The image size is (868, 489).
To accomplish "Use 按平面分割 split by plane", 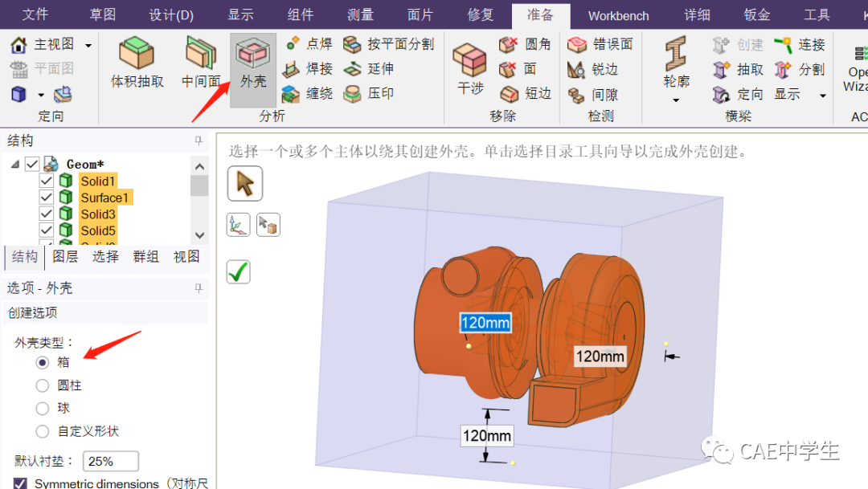I will point(389,43).
